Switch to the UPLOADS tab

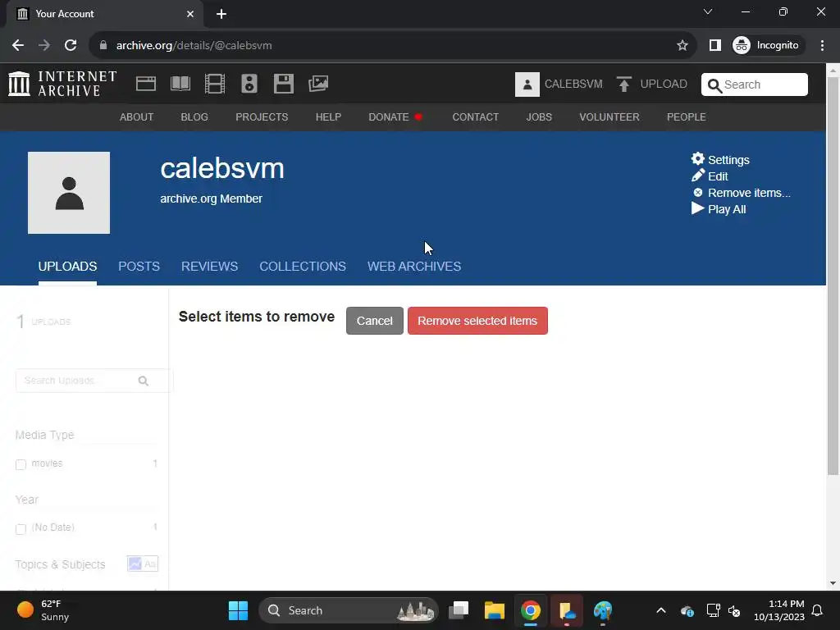tap(67, 267)
